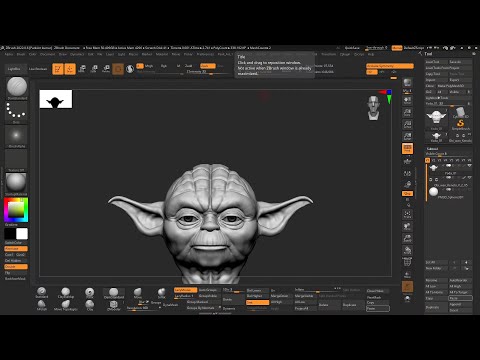Choose the DamStandard brush icon
Viewport: 480px width, 360px height.
pyautogui.click(x=114, y=293)
